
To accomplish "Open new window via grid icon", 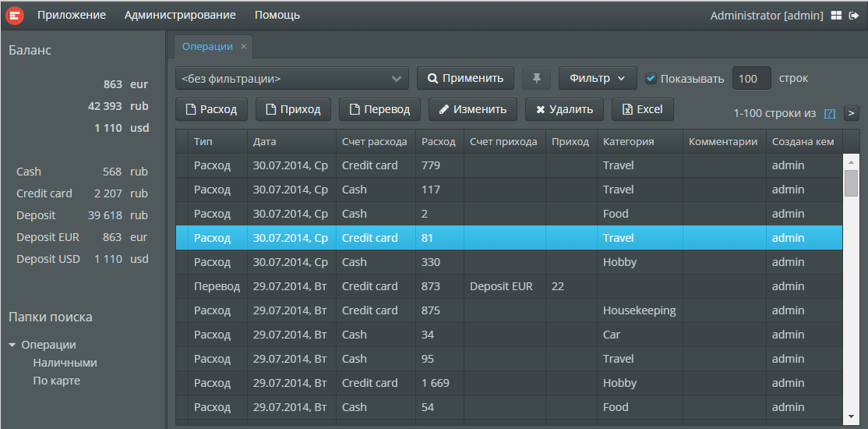I will 836,16.
